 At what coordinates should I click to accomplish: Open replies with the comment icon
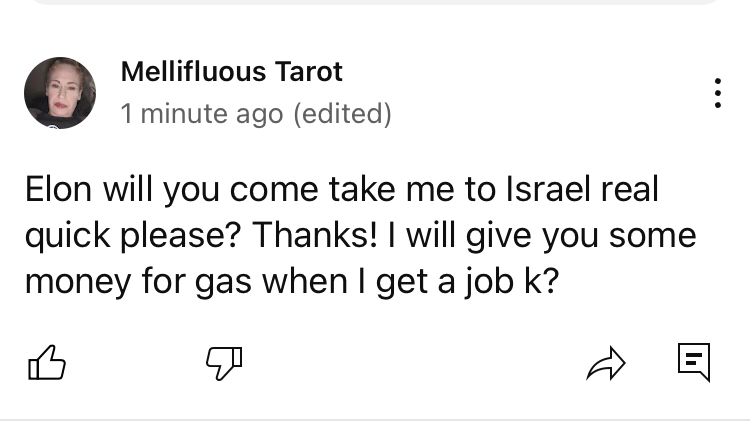[694, 361]
